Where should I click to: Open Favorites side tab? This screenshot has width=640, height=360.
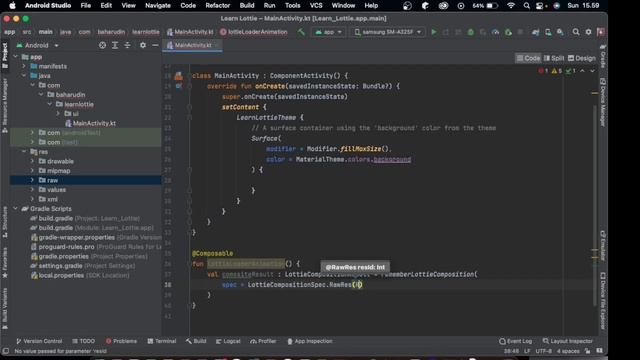click(5, 263)
